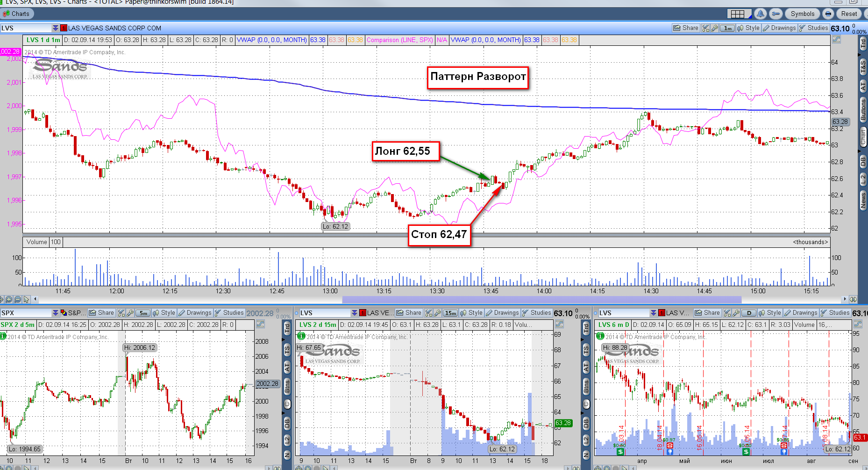868x470 pixels.
Task: Open the Trd side tab on main chart
Action: point(863,45)
